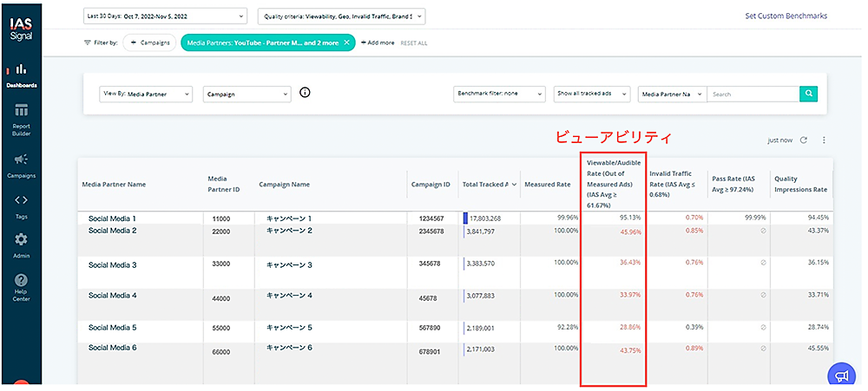The width and height of the screenshot is (868, 391).
Task: Open Report Builder from sidebar
Action: 21,118
